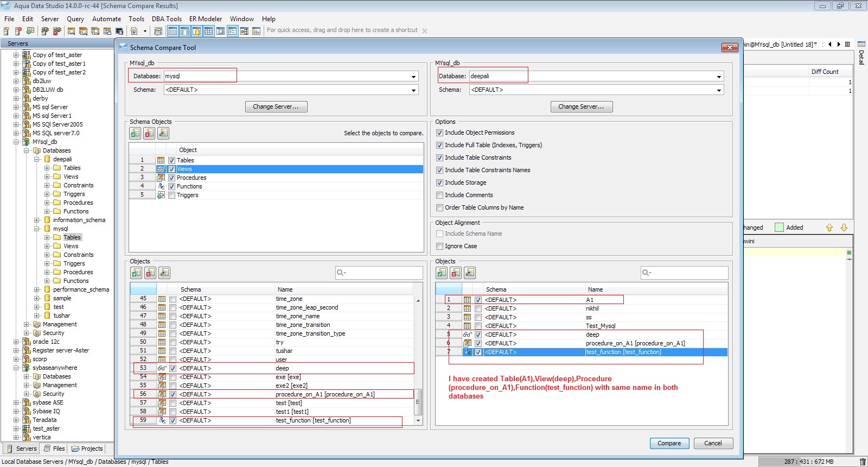Image resolution: width=868 pixels, height=467 pixels.
Task: Toggle Include Table Constraints Names checkbox
Action: (x=440, y=170)
